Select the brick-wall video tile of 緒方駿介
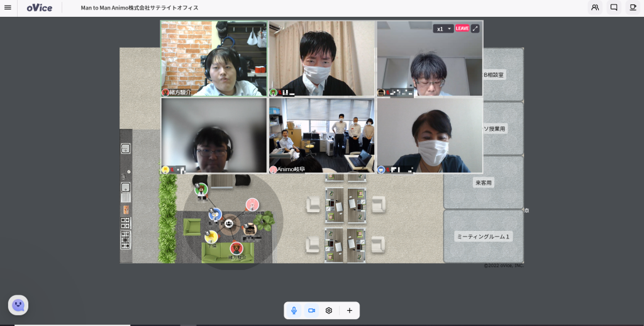This screenshot has width=644, height=326. click(x=214, y=59)
